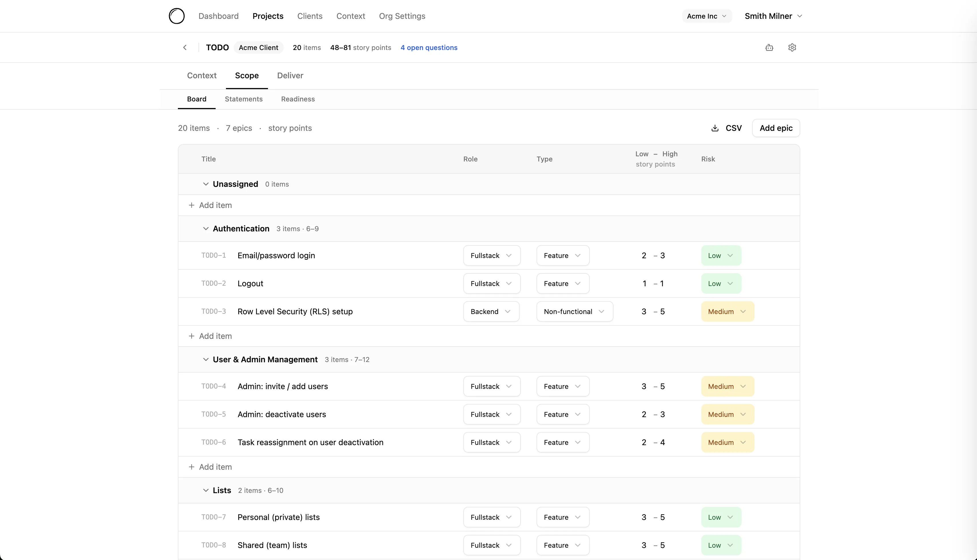Click the Add epic button

[776, 128]
